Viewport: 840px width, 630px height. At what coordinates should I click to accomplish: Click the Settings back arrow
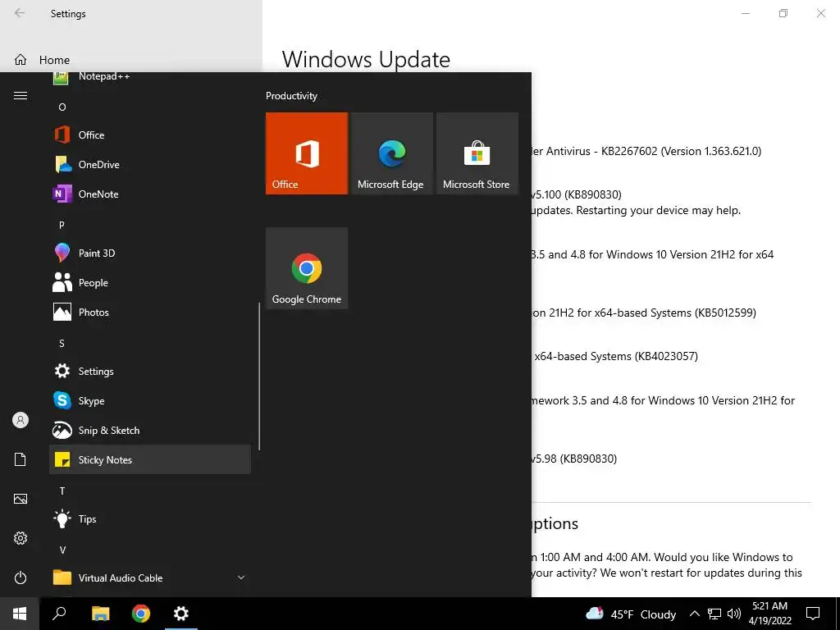click(x=20, y=13)
